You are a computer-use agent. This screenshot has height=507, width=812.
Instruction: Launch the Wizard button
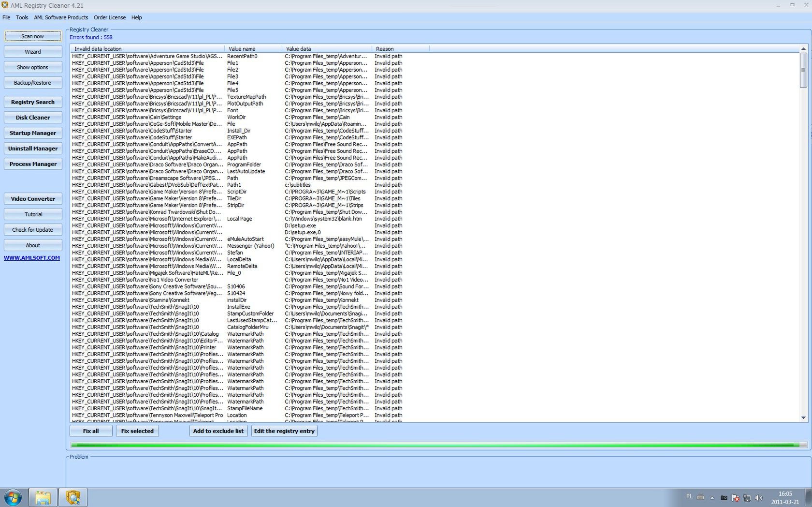click(33, 52)
